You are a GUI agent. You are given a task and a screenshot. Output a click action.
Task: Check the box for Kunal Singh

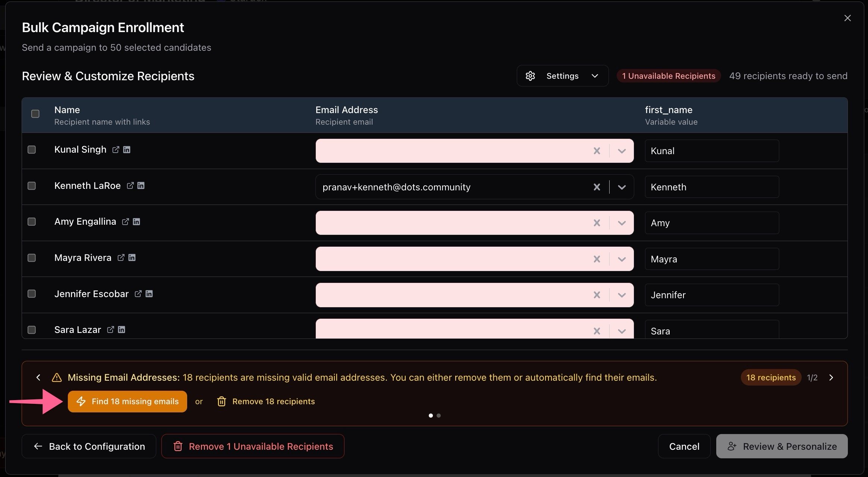pyautogui.click(x=32, y=150)
